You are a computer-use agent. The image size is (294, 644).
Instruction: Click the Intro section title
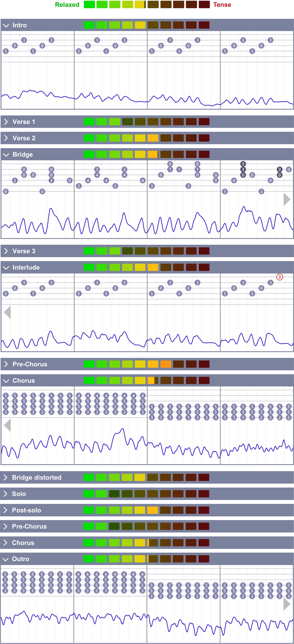(x=19, y=25)
